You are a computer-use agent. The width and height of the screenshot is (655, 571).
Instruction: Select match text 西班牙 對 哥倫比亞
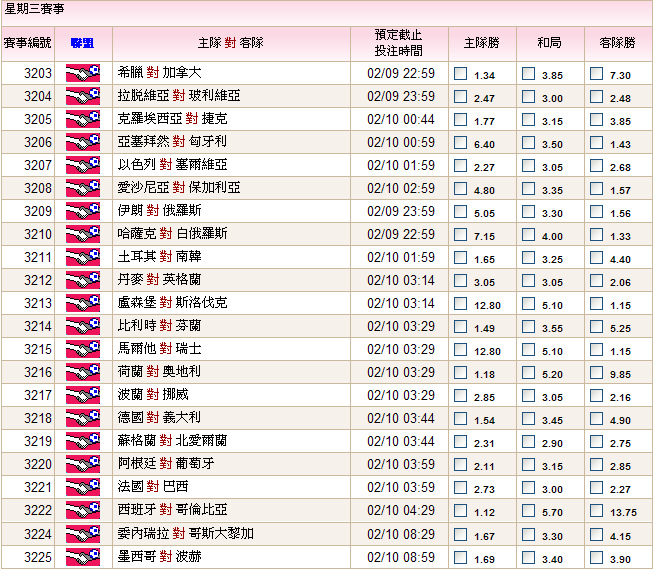(x=172, y=509)
